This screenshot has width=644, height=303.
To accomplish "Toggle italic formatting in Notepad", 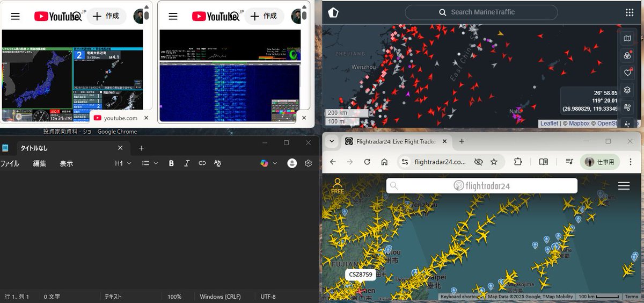I will point(187,163).
